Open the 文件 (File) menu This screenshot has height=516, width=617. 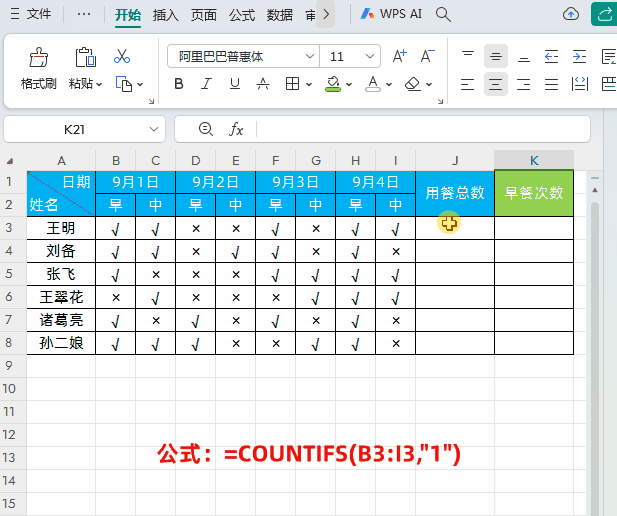pos(30,15)
